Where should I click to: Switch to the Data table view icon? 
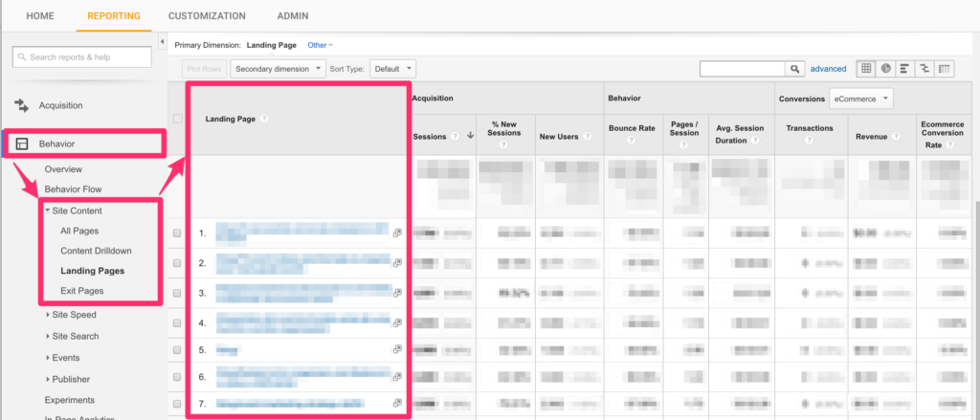[x=866, y=69]
